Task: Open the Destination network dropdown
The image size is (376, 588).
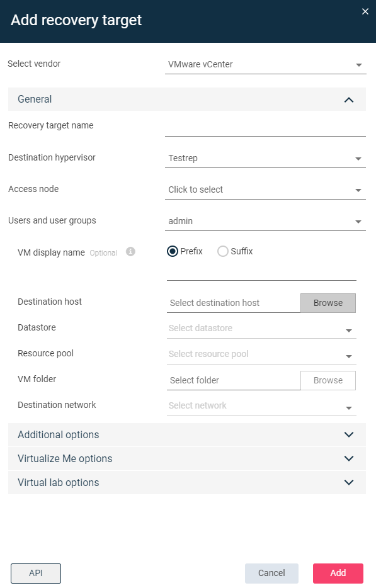Action: click(261, 406)
